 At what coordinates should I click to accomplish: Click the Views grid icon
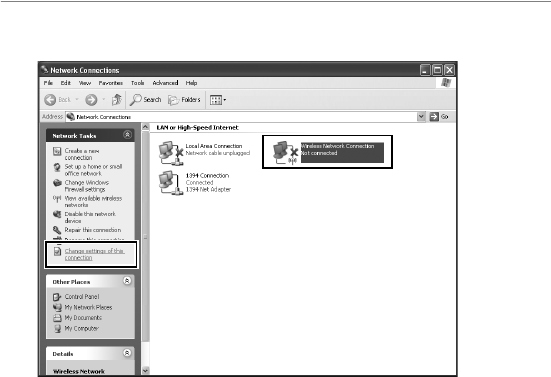pyautogui.click(x=216, y=100)
